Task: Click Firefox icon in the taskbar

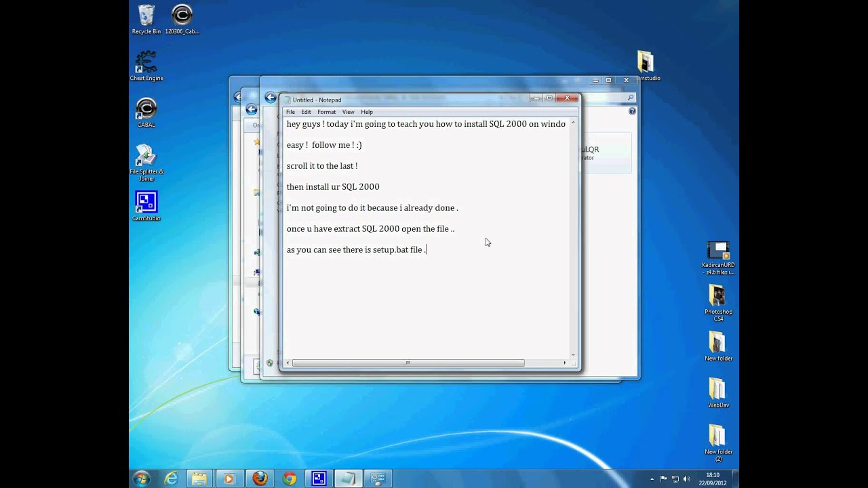Action: pyautogui.click(x=260, y=479)
